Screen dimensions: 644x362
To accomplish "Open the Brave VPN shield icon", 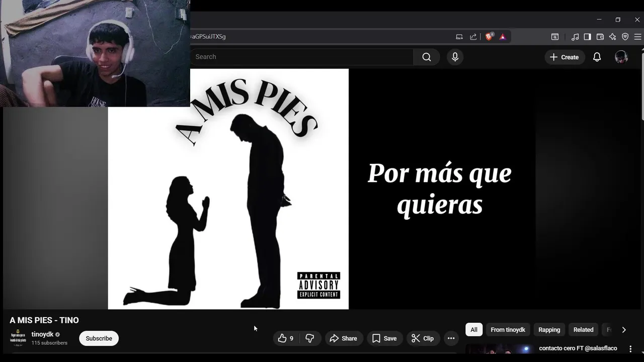I will pyautogui.click(x=625, y=37).
